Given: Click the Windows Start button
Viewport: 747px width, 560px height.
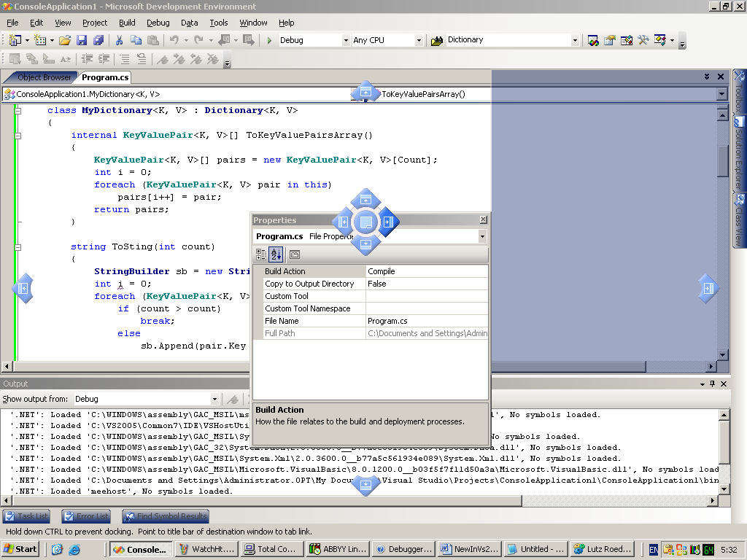Looking at the screenshot, I should (x=21, y=549).
